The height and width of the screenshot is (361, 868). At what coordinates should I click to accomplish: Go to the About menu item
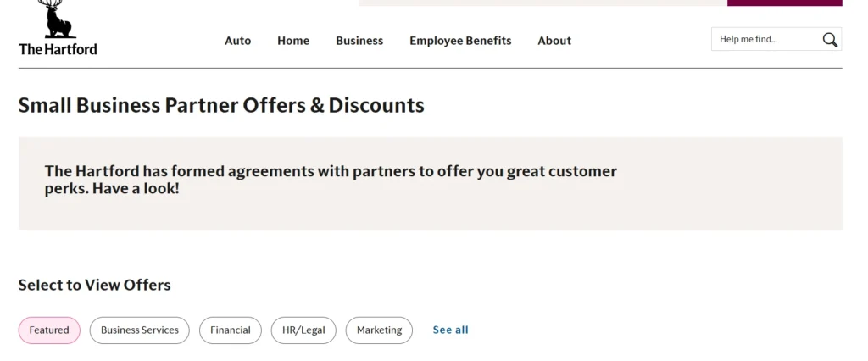(554, 41)
